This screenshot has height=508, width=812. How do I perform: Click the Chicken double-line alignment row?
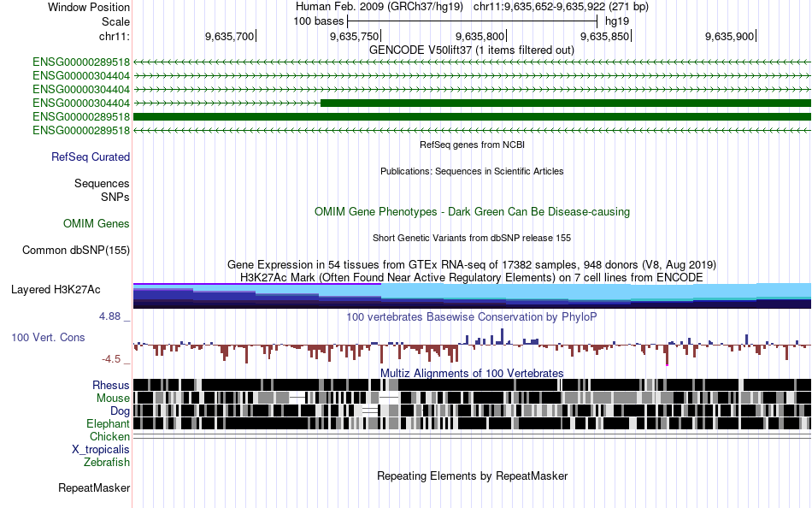pos(473,436)
